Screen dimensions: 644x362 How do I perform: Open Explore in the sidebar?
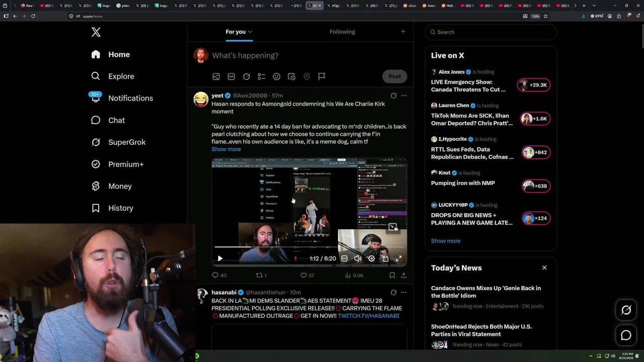click(x=113, y=76)
